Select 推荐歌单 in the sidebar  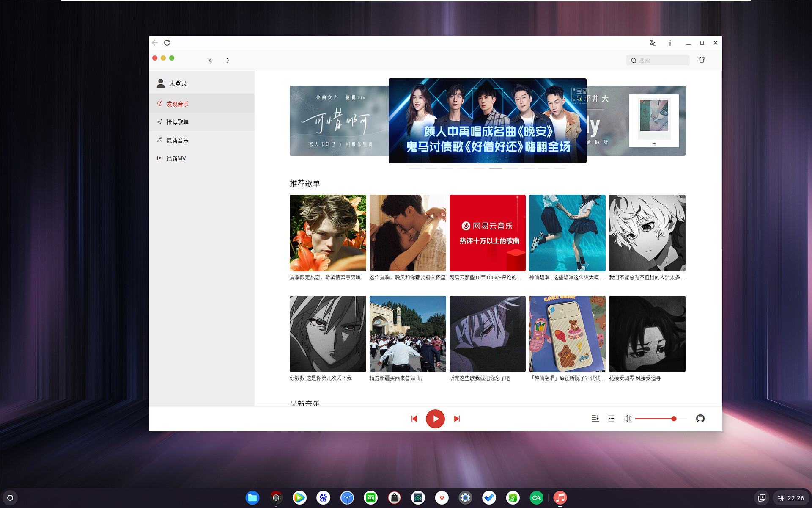click(177, 122)
